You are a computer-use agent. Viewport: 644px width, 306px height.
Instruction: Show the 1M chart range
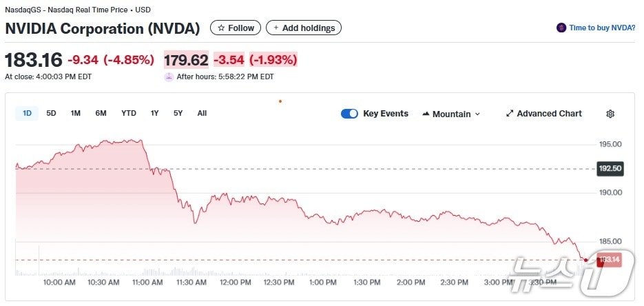point(76,113)
